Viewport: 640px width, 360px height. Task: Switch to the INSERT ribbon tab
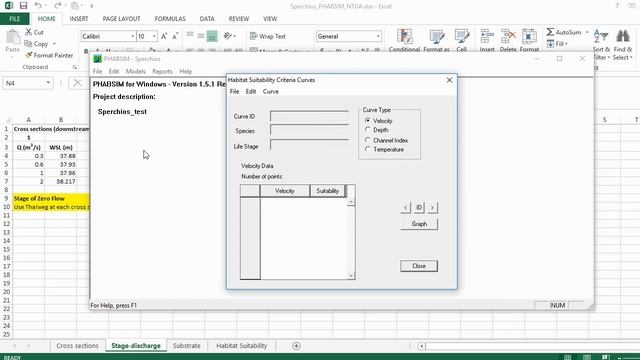point(79,19)
